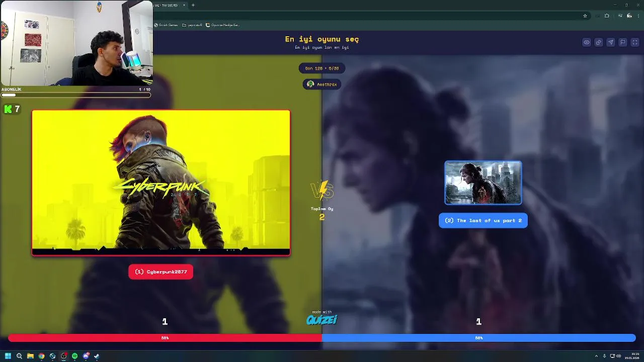Click the flag report icon in header
644x362 pixels.
[x=623, y=42]
